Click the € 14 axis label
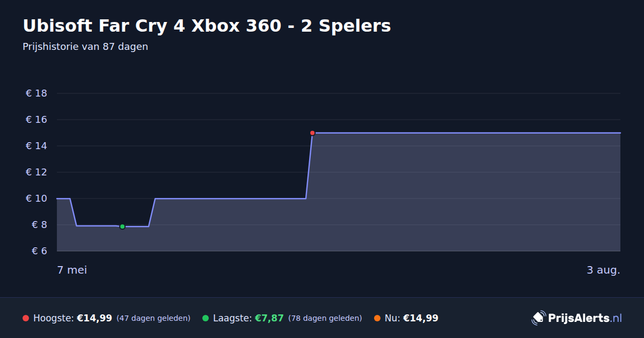This screenshot has width=644, height=338. (x=36, y=146)
